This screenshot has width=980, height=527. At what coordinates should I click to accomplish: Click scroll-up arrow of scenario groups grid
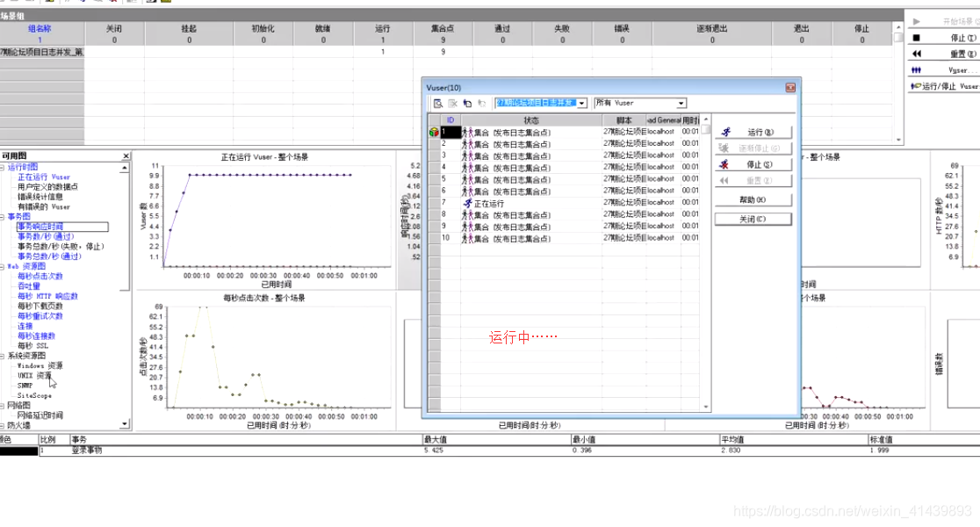[x=898, y=27]
